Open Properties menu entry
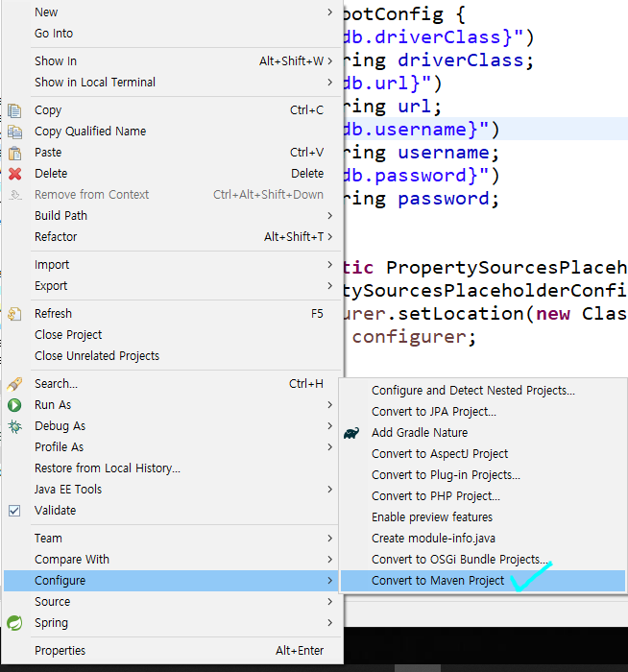This screenshot has width=628, height=672. coord(172,651)
